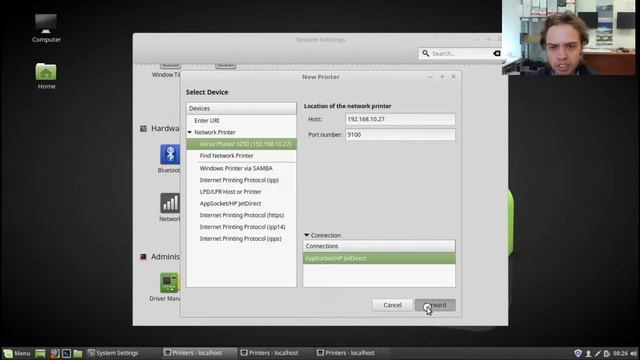Select Internet Printing Protocol (ipp14)
The width and height of the screenshot is (640, 360).
point(241,227)
